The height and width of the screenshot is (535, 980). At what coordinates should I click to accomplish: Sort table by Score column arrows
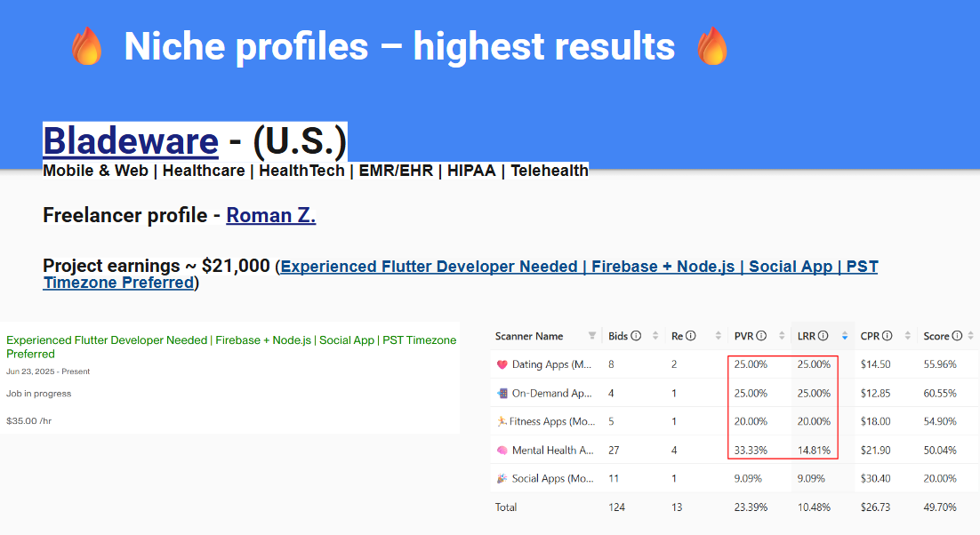tap(970, 336)
